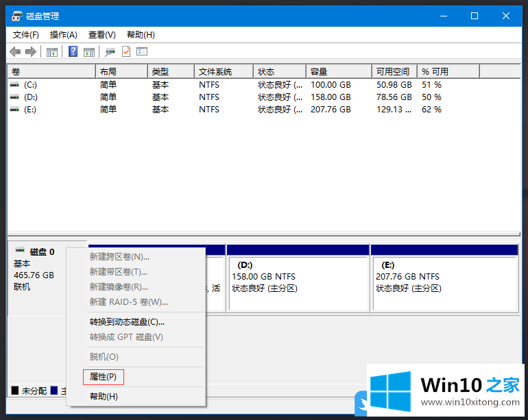528x420 pixels.
Task: Click the Disk Management title bar icon
Action: pyautogui.click(x=17, y=16)
